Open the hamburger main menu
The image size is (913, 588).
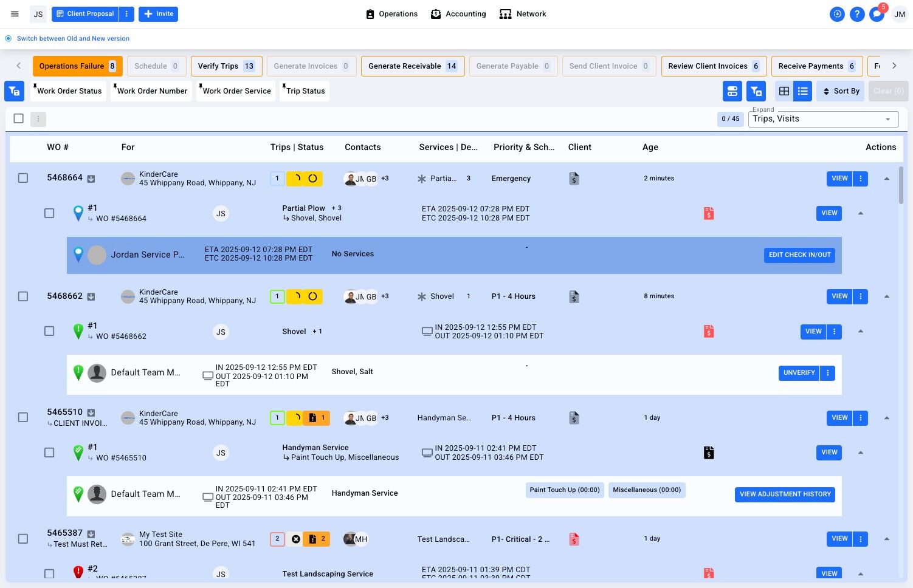point(15,14)
